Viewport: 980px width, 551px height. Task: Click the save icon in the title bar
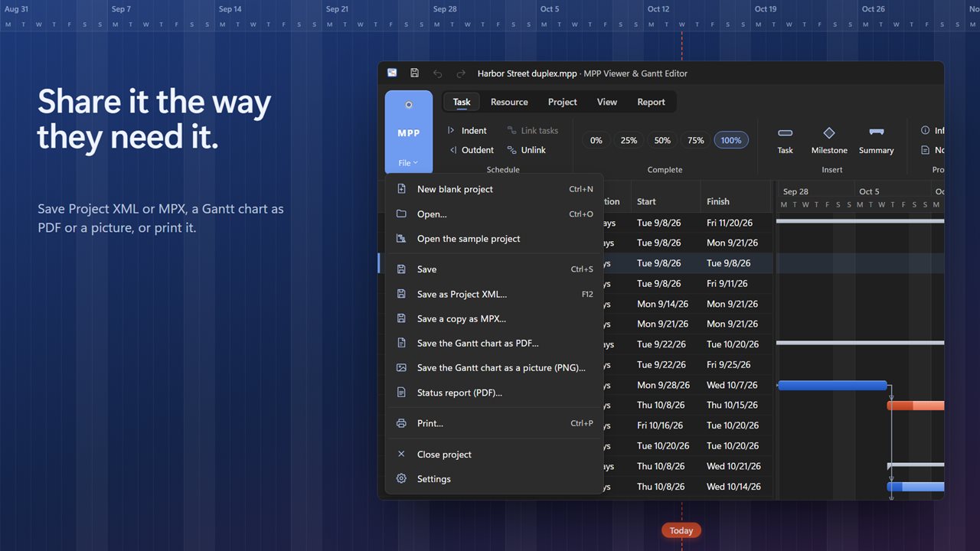[x=414, y=73]
